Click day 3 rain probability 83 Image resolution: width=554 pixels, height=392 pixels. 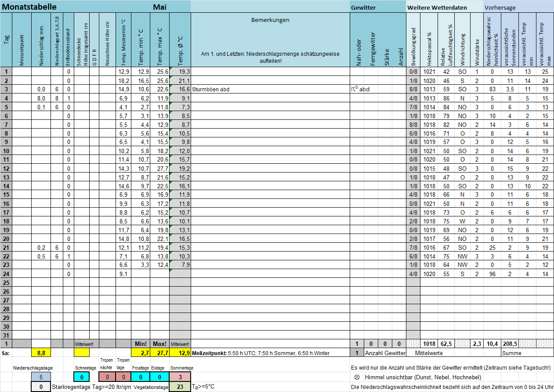(x=492, y=89)
